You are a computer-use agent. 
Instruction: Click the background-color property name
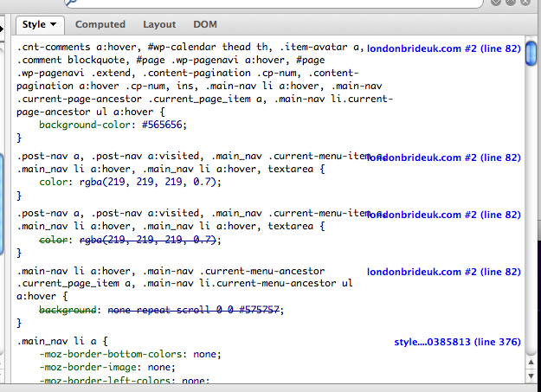[85, 125]
